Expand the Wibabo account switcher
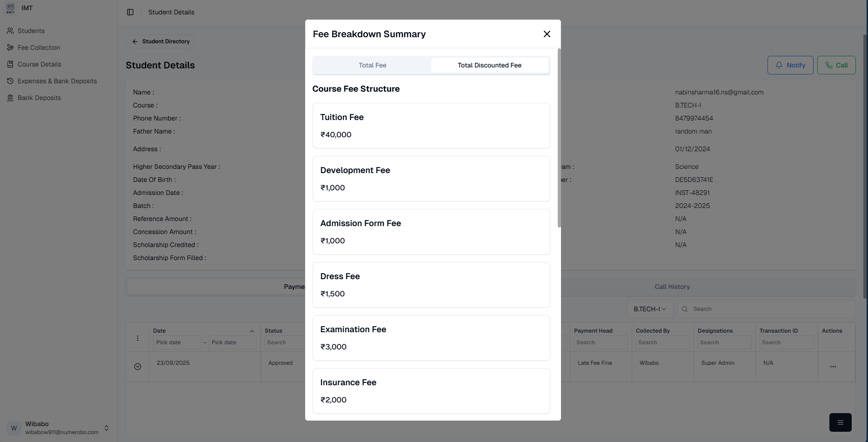The image size is (868, 442). [x=107, y=428]
